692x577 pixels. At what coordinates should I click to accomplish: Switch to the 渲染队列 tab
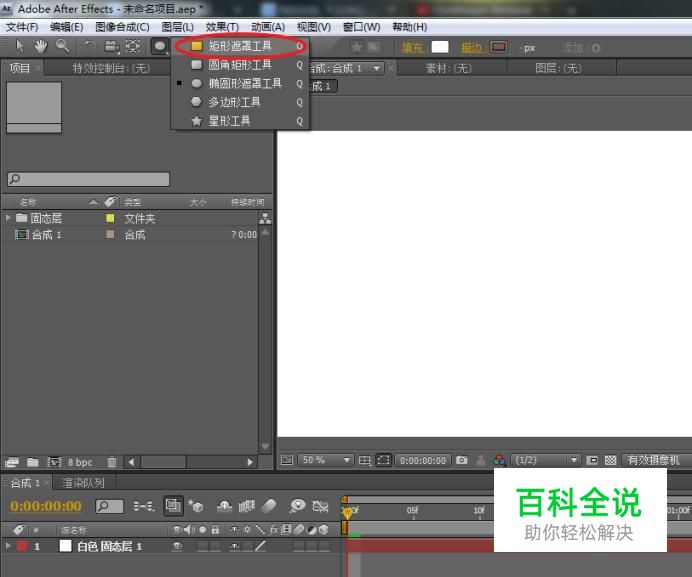[84, 483]
